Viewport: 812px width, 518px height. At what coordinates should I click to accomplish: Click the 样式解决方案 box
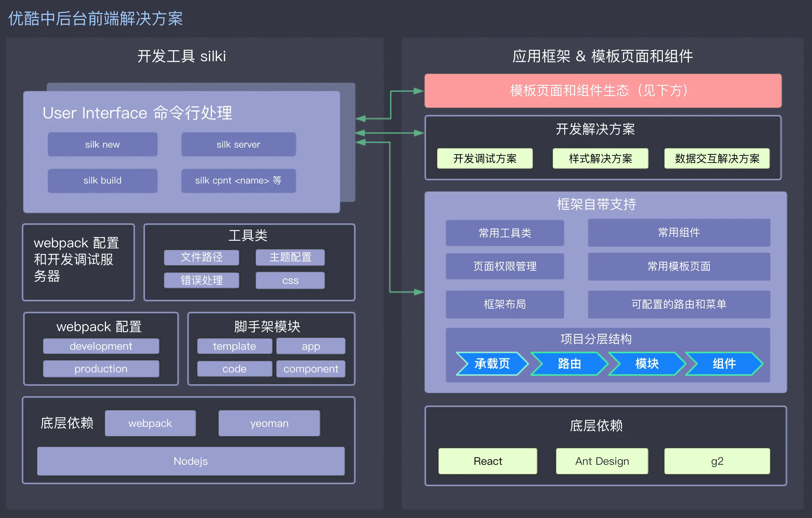click(600, 158)
